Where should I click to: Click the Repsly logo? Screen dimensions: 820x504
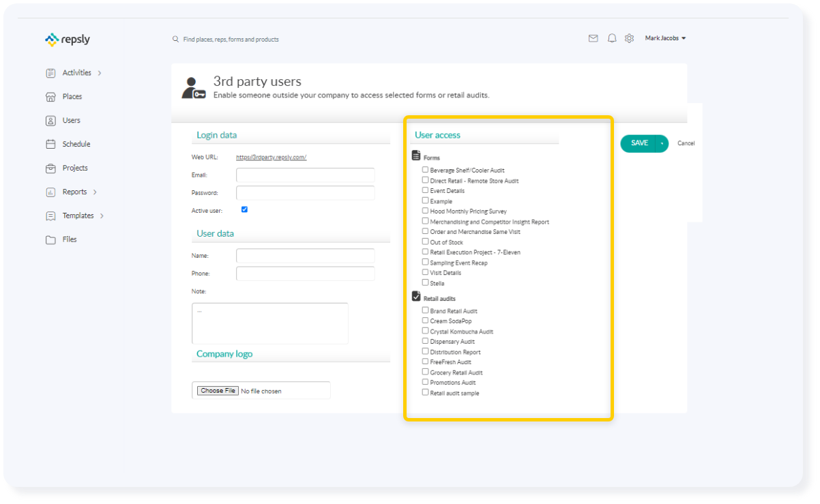(x=67, y=40)
